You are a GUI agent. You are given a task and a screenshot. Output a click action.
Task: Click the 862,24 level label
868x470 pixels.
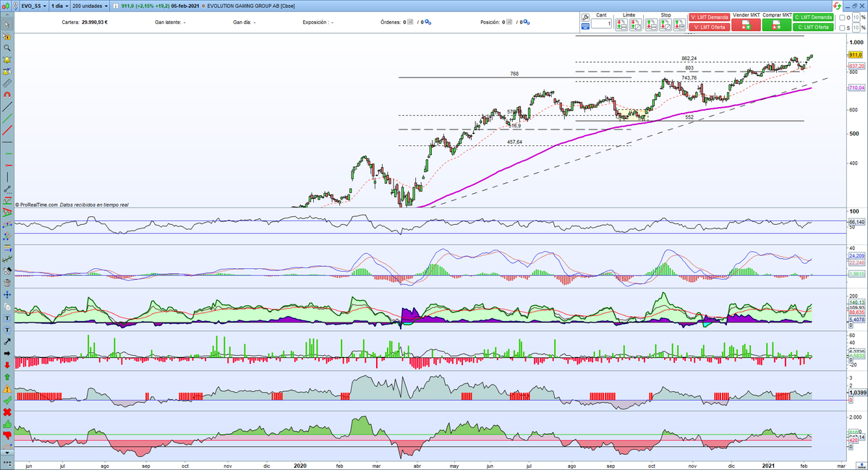point(689,58)
